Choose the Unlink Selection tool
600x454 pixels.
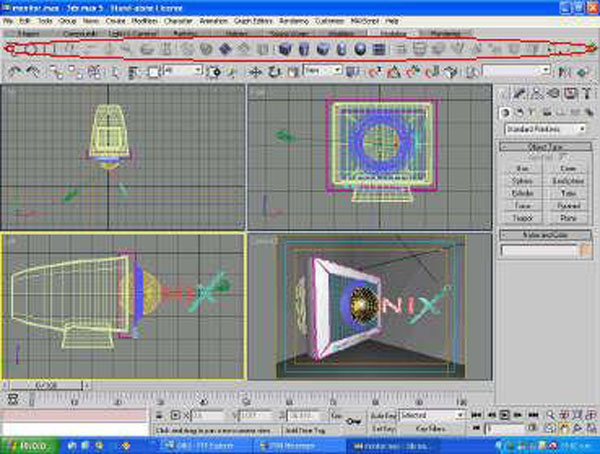point(75,72)
